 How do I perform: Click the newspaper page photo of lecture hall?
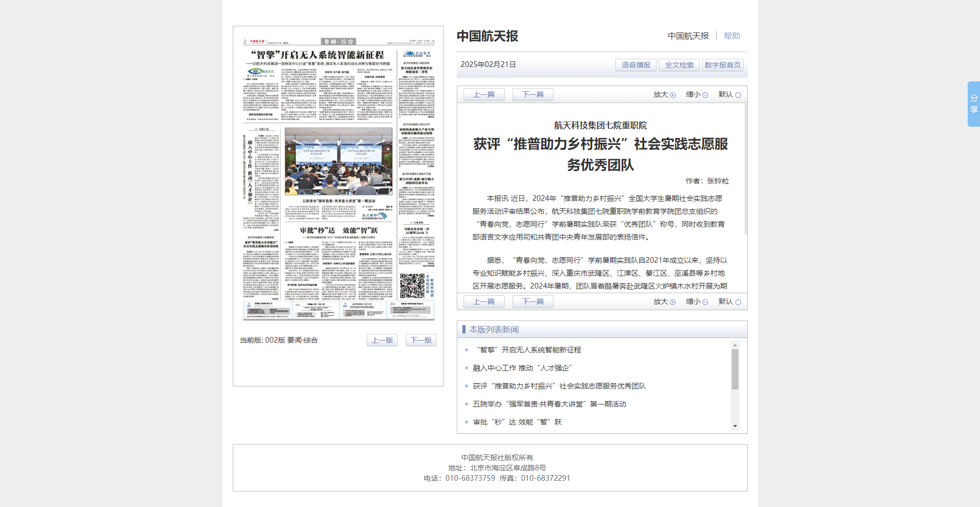click(x=338, y=162)
